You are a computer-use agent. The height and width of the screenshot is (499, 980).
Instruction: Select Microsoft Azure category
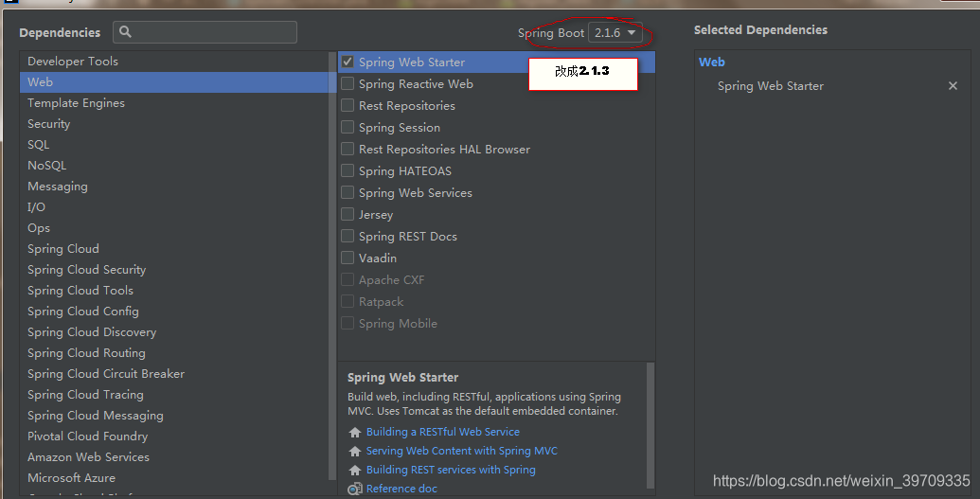tap(174, 478)
